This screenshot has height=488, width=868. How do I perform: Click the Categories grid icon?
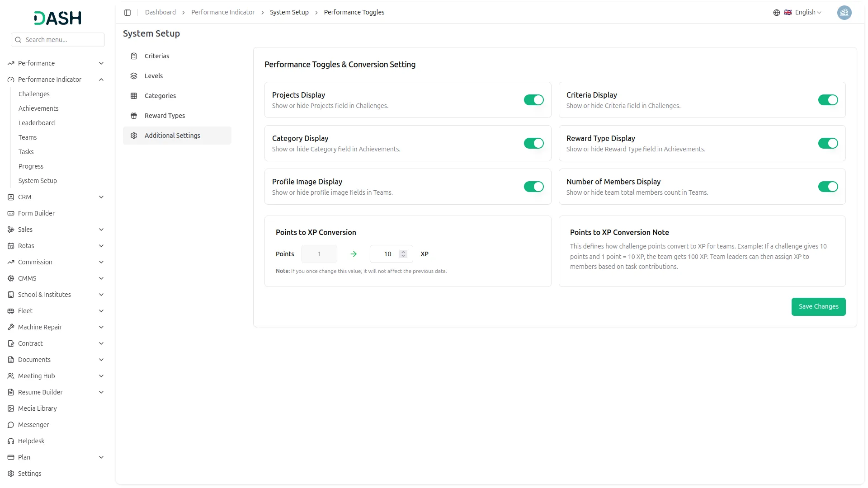pos(134,96)
